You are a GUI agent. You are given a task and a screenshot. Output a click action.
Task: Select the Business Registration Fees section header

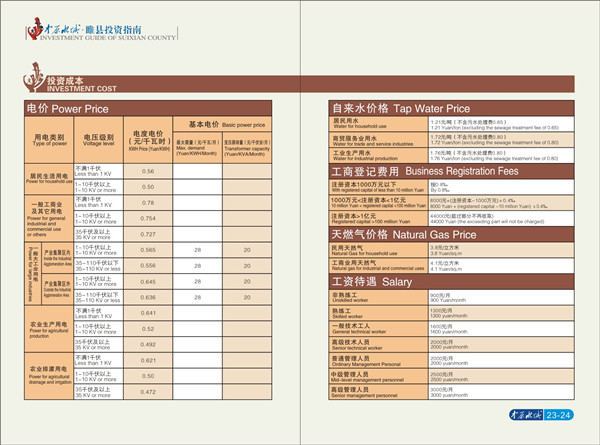point(451,171)
